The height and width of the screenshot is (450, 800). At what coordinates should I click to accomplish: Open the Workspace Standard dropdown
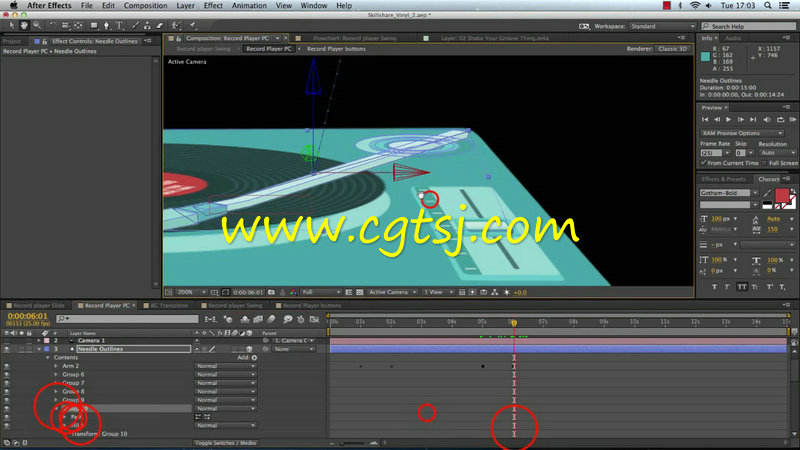[x=662, y=26]
